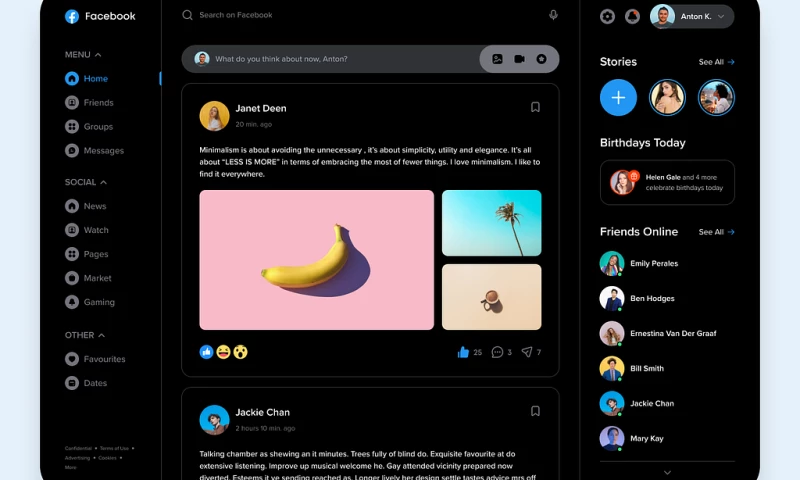
Task: Bookmark Janet Deen's post
Action: 535,107
